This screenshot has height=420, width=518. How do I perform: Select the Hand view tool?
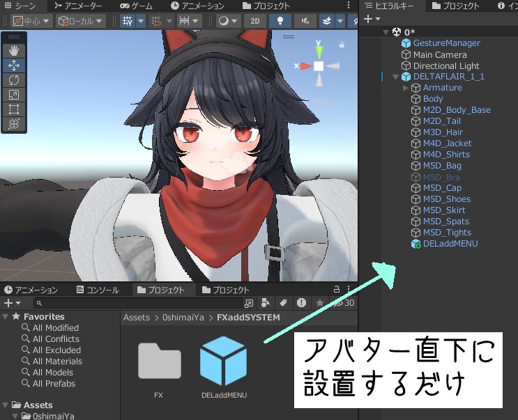coord(13,51)
